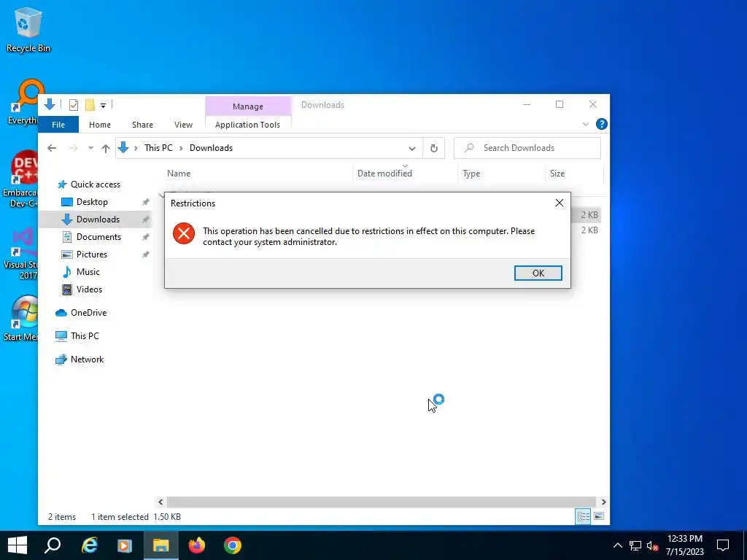
Task: Click the pin icon next to Desktop
Action: [146, 202]
